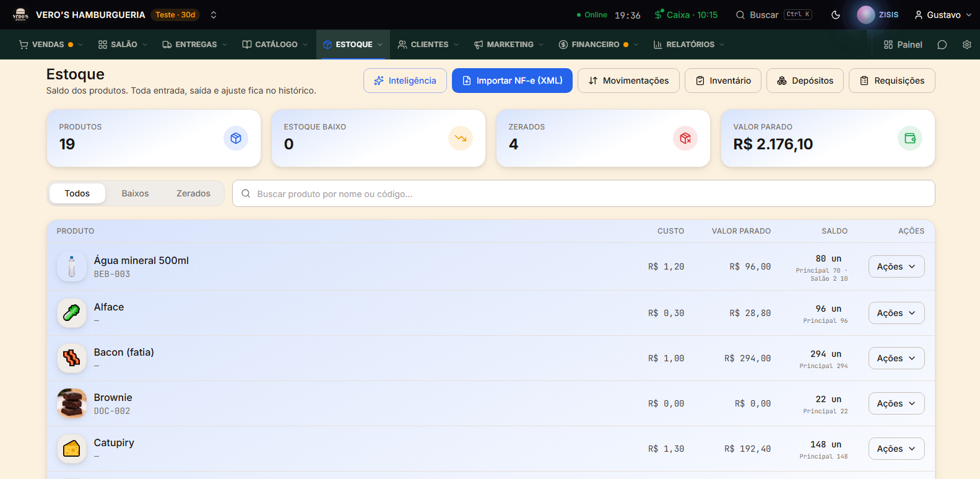The image size is (980, 479).
Task: Open the Catálogo menu
Action: click(x=275, y=45)
